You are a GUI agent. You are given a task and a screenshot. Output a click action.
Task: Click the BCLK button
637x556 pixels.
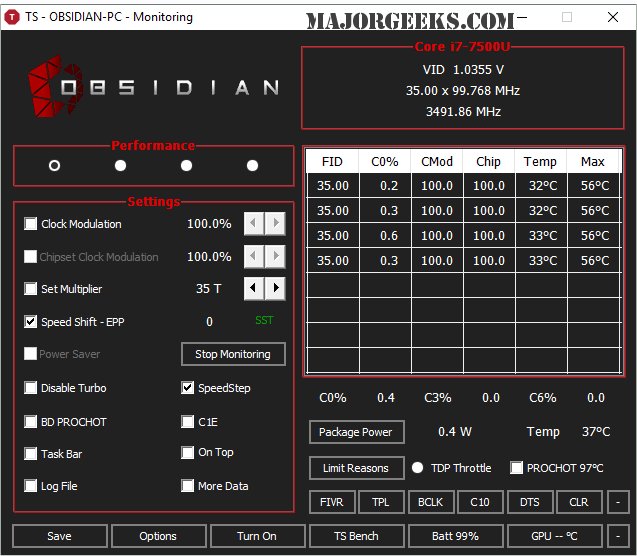pyautogui.click(x=431, y=502)
